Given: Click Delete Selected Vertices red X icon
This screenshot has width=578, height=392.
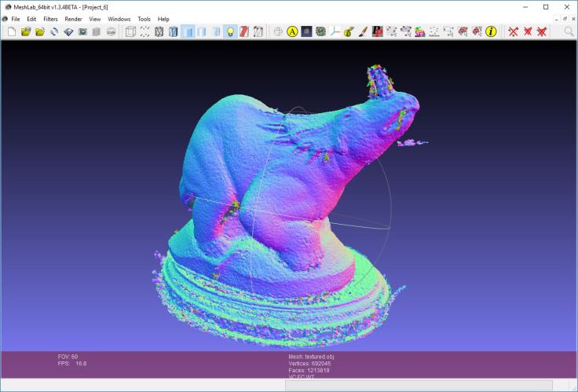Looking at the screenshot, I should [513, 31].
